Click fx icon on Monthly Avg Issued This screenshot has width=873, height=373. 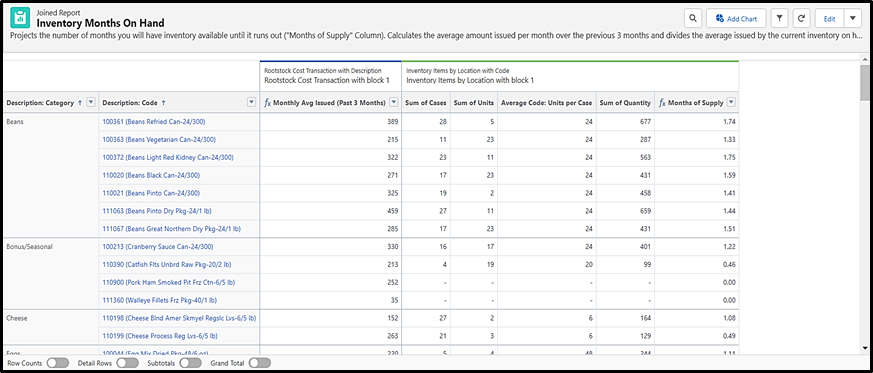click(267, 102)
